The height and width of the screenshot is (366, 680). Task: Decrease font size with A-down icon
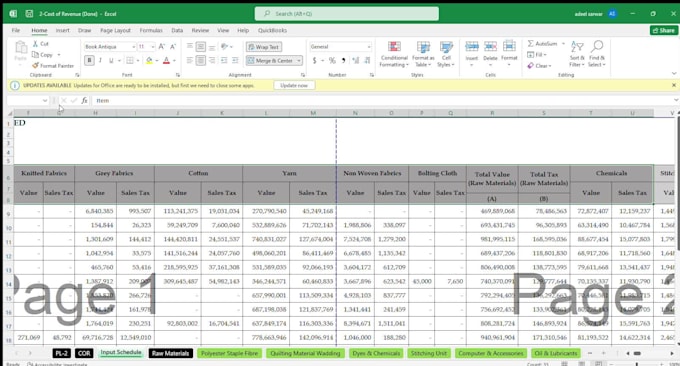(x=173, y=46)
